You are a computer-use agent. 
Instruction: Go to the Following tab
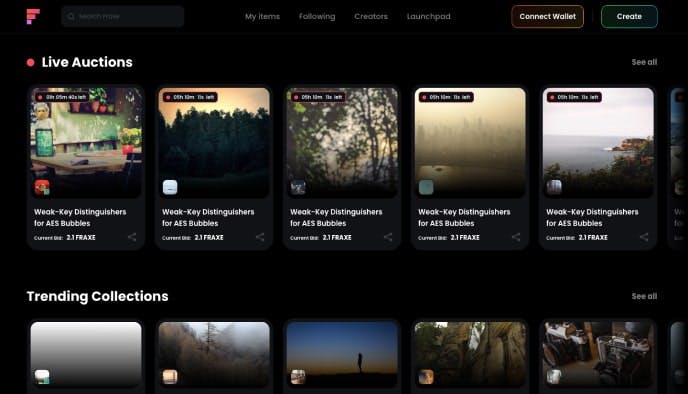[317, 16]
